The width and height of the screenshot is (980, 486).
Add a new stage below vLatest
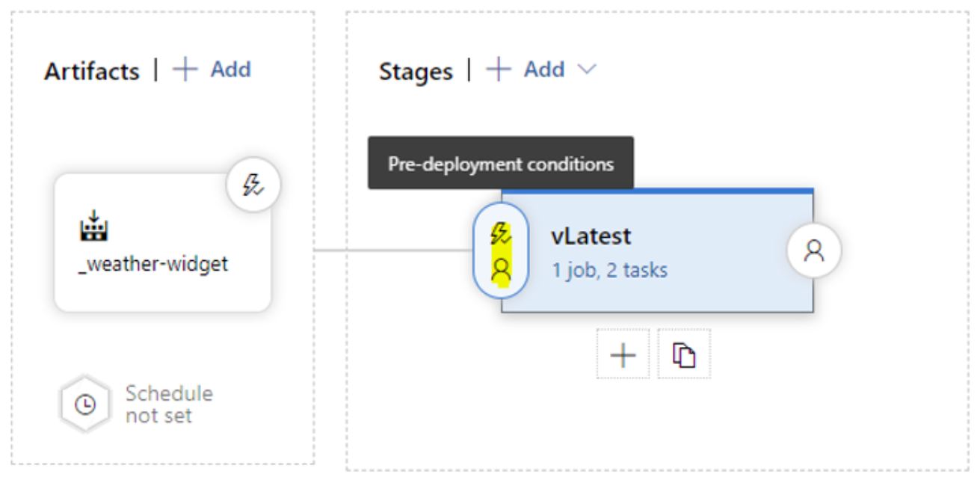click(x=623, y=354)
